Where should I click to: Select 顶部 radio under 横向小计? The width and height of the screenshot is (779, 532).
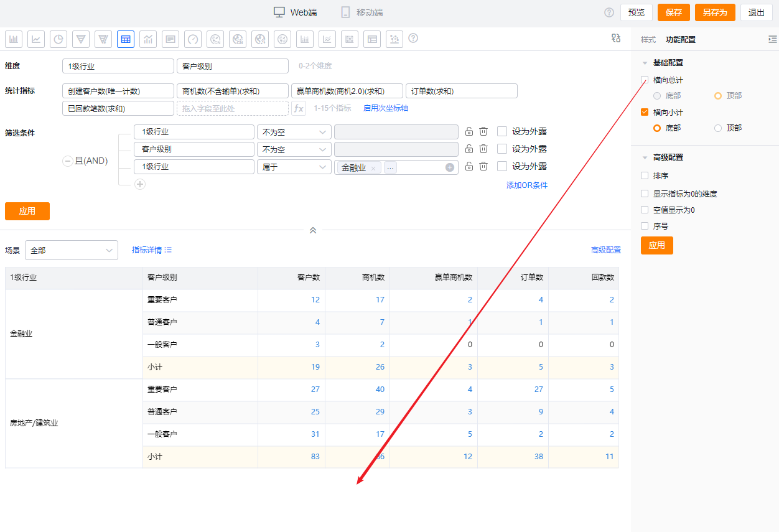pyautogui.click(x=718, y=128)
